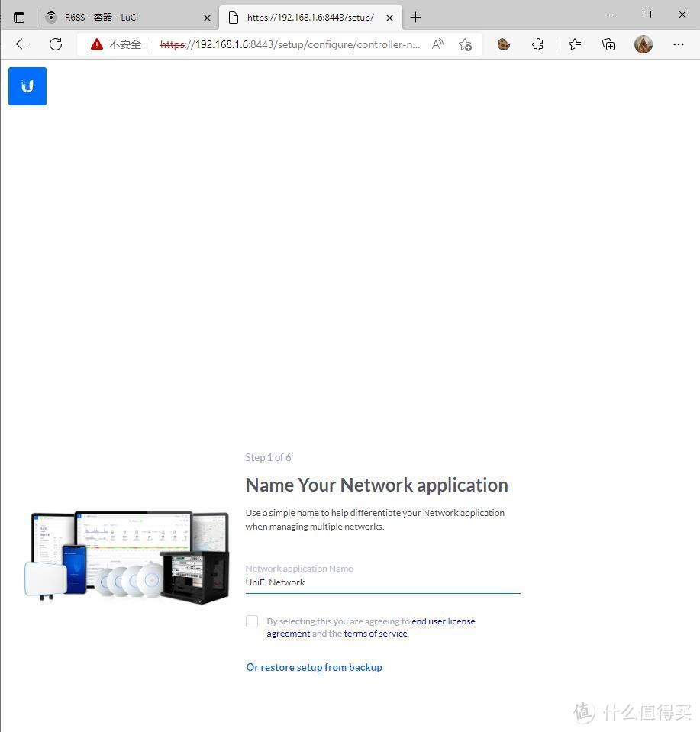Open the tab actions menu icon
700x732 pixels.
[19, 18]
